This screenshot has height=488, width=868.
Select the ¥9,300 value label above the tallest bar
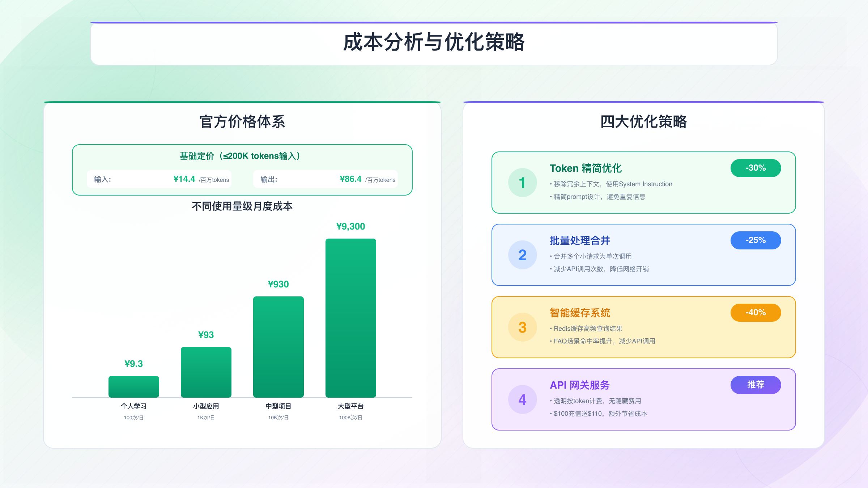tap(350, 226)
